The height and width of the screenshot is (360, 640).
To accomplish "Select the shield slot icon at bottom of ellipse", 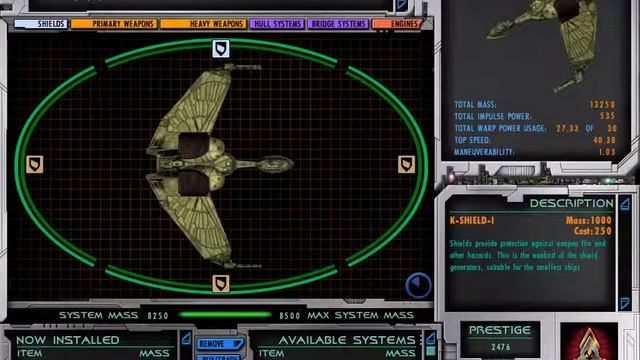I will click(x=221, y=283).
